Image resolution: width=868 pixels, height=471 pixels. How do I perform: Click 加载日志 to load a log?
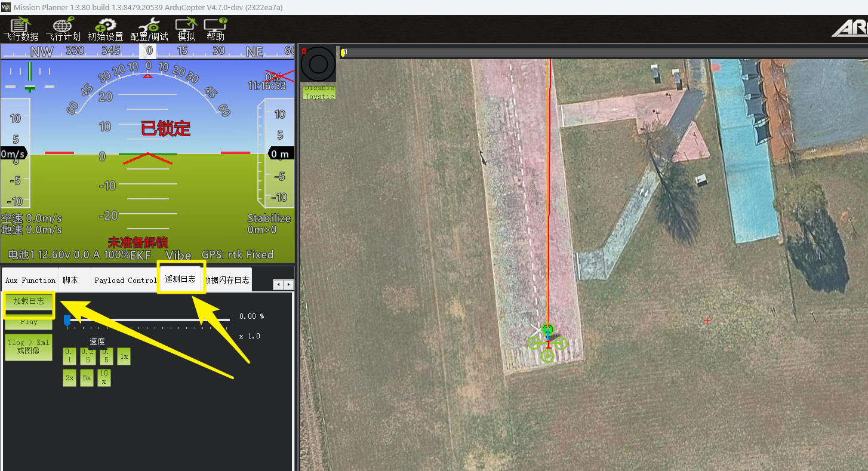pos(29,301)
